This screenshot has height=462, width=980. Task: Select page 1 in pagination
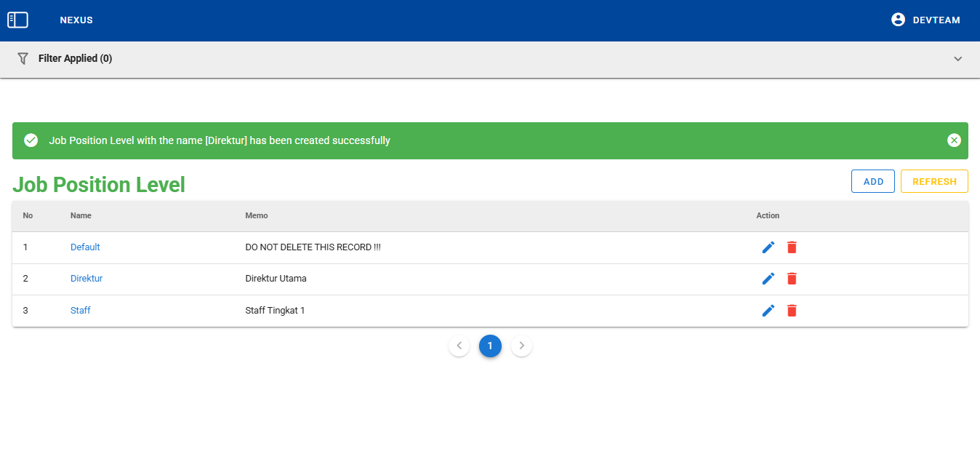point(490,346)
